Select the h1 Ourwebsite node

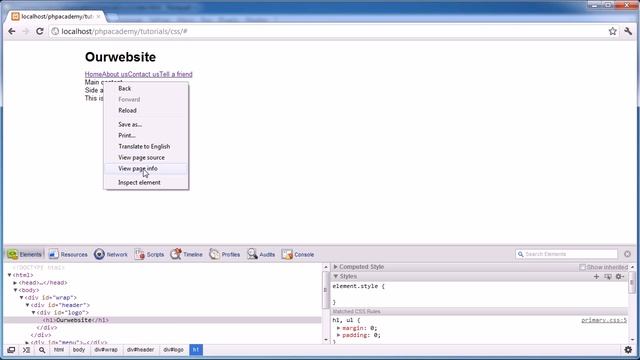76,320
